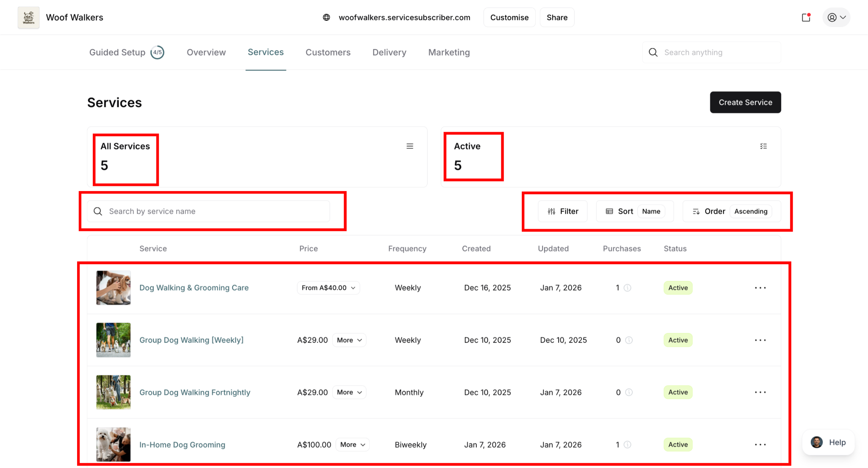Click the Woof Walkers logo icon

(28, 17)
